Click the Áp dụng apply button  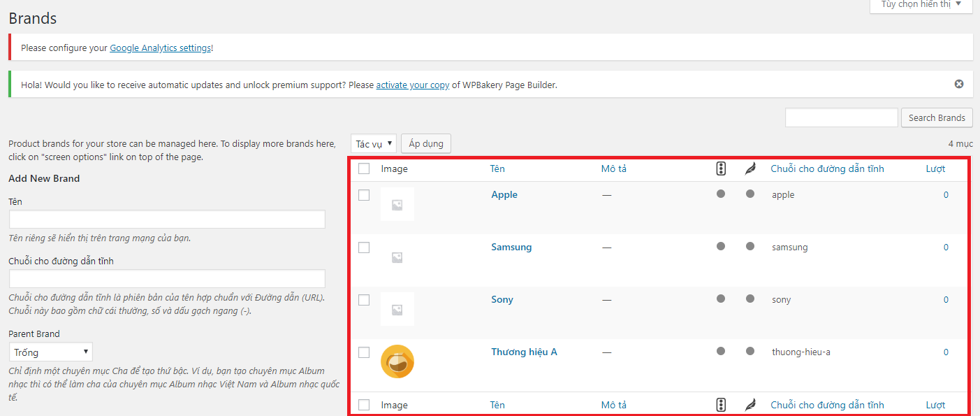[426, 143]
